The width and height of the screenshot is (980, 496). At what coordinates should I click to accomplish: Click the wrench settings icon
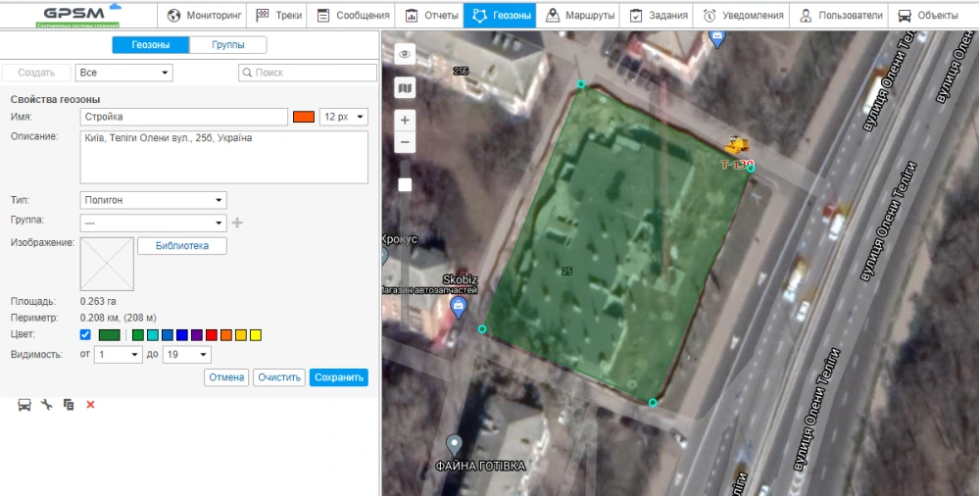(x=46, y=405)
